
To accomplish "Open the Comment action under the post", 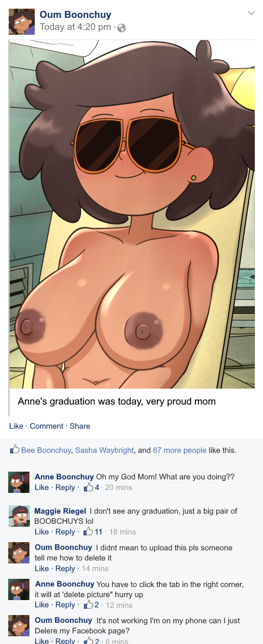I will point(46,426).
